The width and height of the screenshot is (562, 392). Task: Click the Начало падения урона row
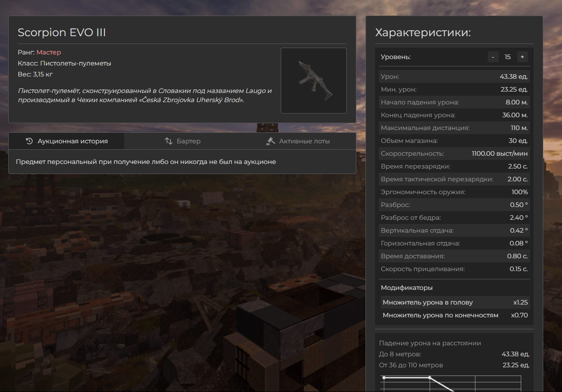454,102
